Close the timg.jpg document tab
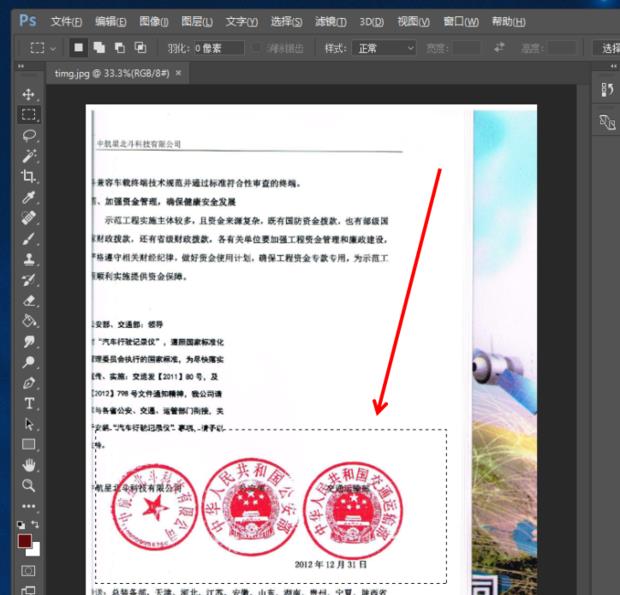This screenshot has width=620, height=595. tap(178, 73)
